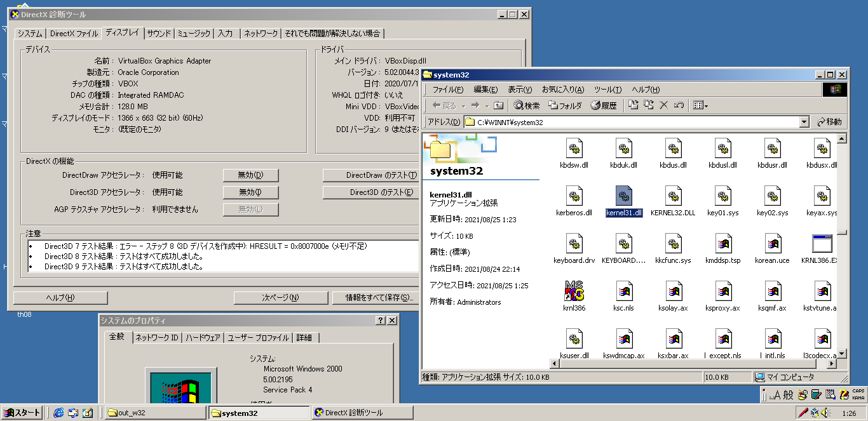Viewport: 868px width, 421px height.
Task: Open the 編集(E) menu in system32
Action: tap(485, 90)
